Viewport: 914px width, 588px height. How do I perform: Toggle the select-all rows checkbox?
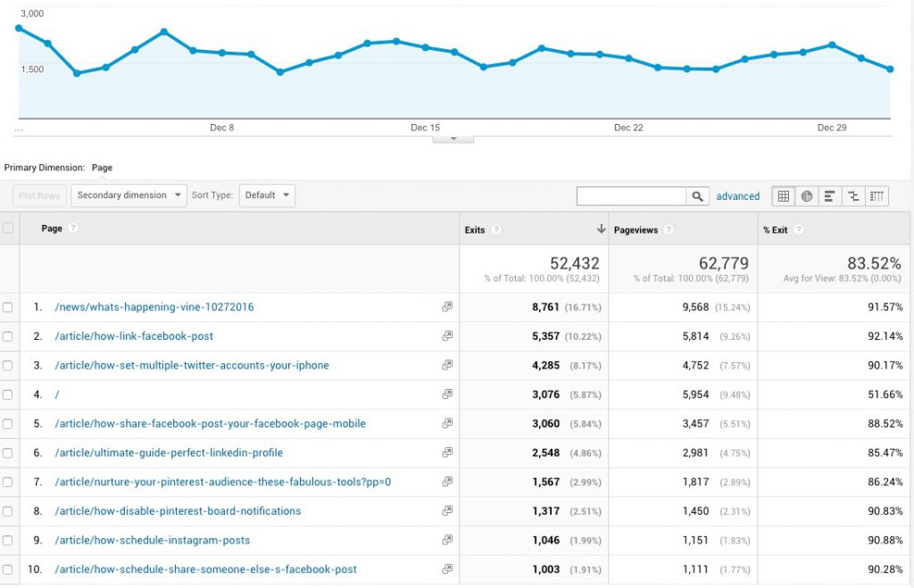(x=7, y=228)
